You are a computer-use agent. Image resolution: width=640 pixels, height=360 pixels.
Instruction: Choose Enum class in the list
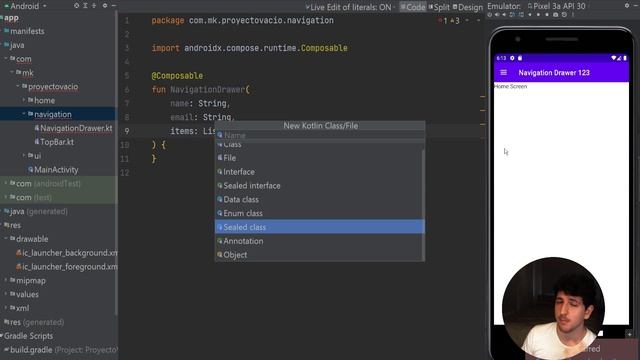coord(320,213)
